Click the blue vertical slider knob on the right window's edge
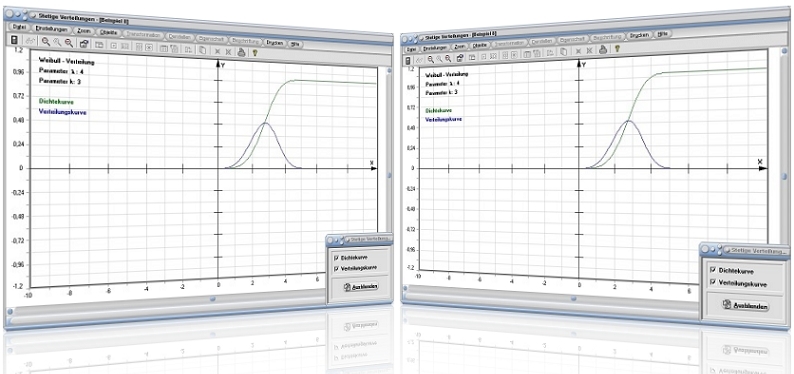794x374 pixels. point(783,177)
